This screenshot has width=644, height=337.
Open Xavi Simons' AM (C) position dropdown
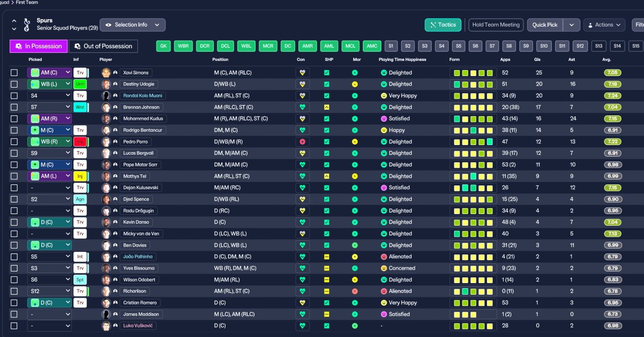click(49, 73)
